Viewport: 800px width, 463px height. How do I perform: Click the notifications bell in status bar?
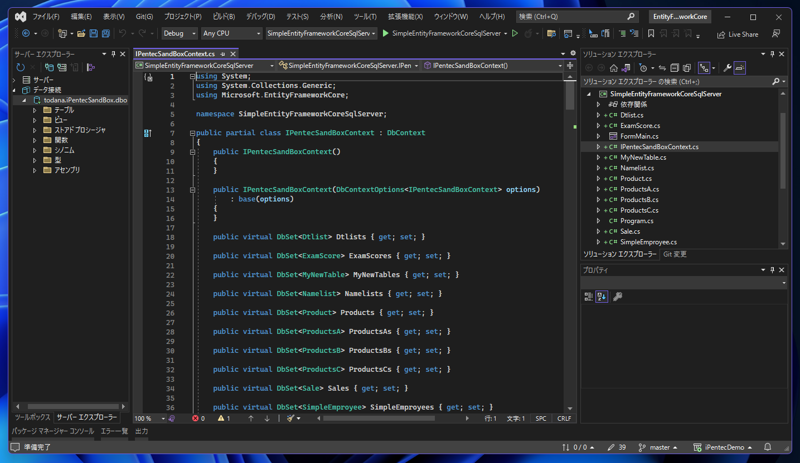(768, 447)
